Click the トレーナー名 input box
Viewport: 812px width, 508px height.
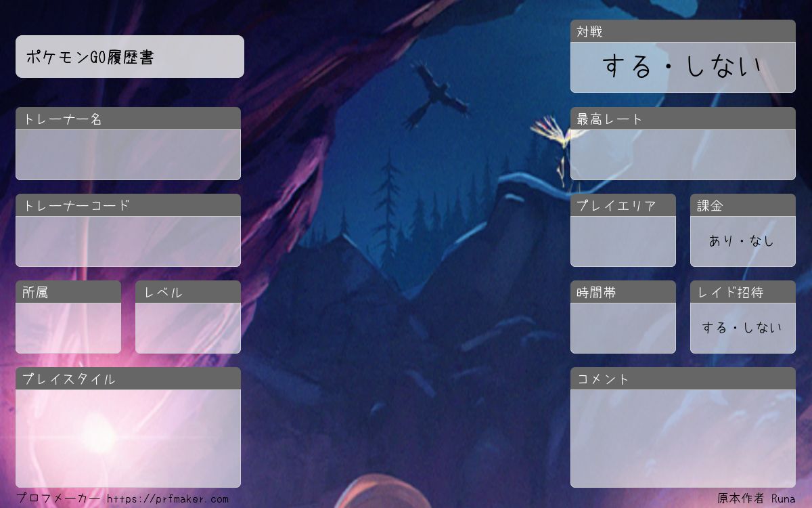click(128, 154)
